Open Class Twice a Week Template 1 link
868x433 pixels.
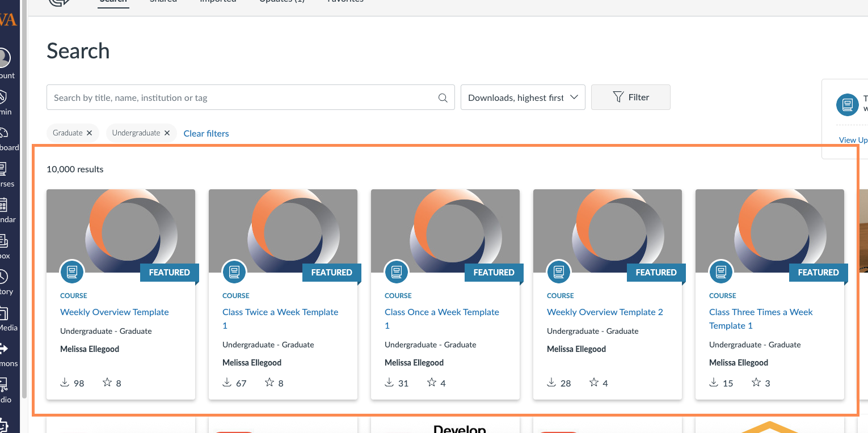pos(280,319)
